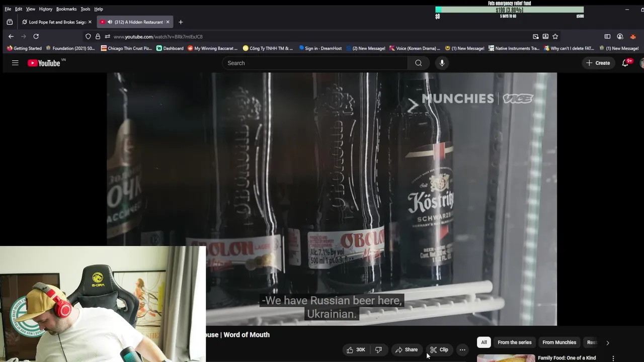Viewport: 644px width, 362px height.
Task: Open the Firefox account icon
Action: pyautogui.click(x=620, y=36)
